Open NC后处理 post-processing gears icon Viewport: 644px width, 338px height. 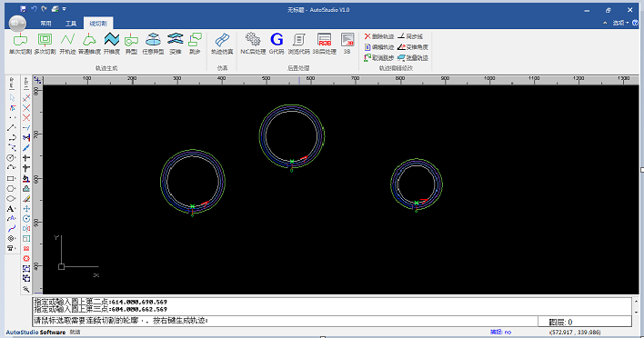click(253, 44)
